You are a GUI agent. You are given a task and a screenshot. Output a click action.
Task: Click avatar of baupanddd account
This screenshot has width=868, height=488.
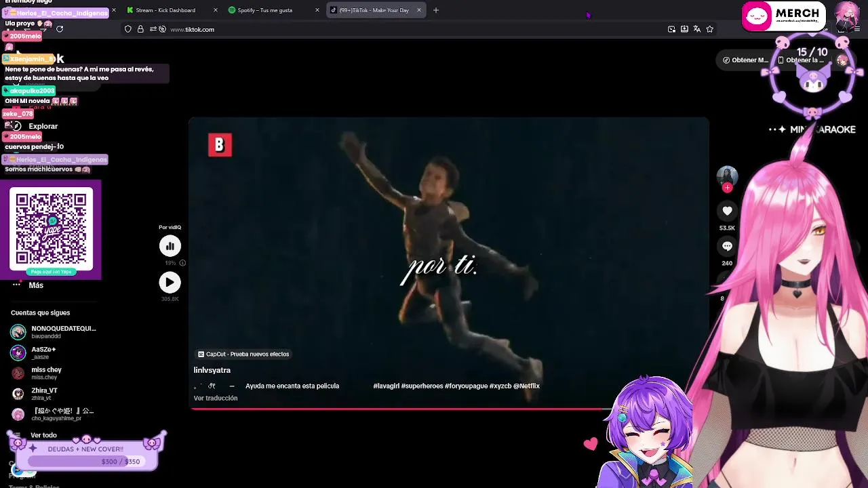click(18, 332)
